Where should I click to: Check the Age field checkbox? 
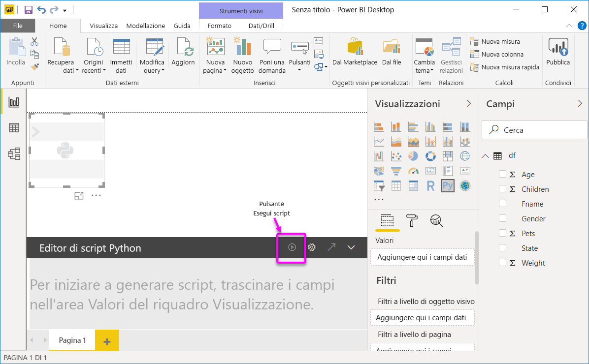tap(503, 174)
